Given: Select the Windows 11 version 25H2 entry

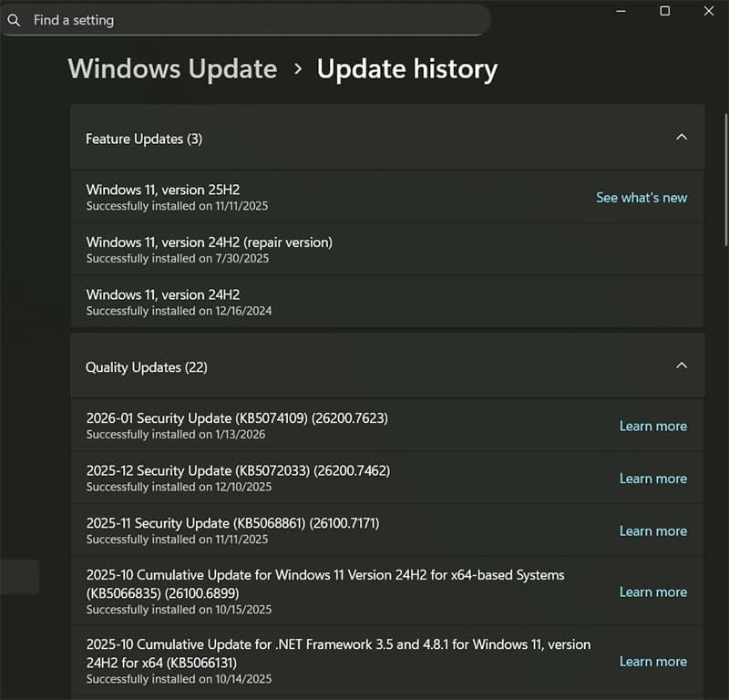Looking at the screenshot, I should 273,197.
